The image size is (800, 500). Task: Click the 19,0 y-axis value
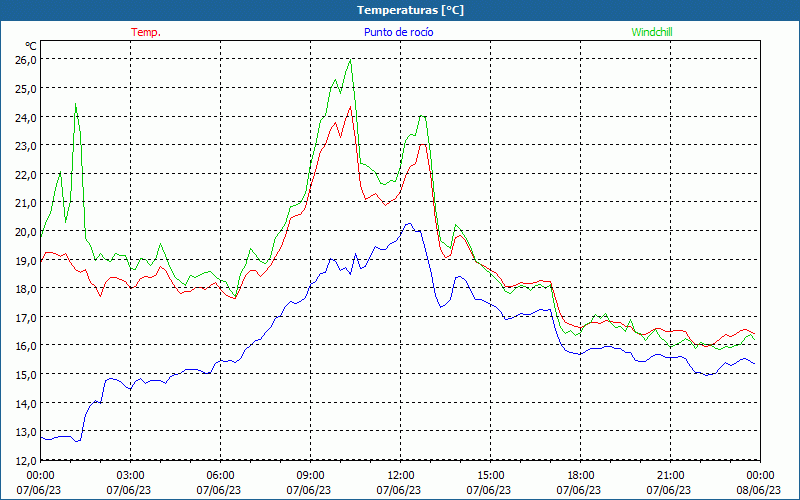[26, 260]
